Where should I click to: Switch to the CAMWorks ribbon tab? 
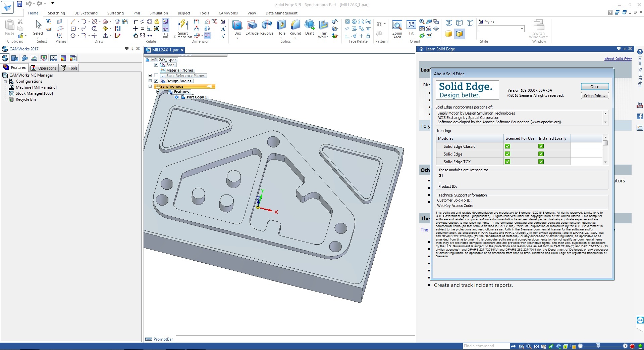(228, 13)
